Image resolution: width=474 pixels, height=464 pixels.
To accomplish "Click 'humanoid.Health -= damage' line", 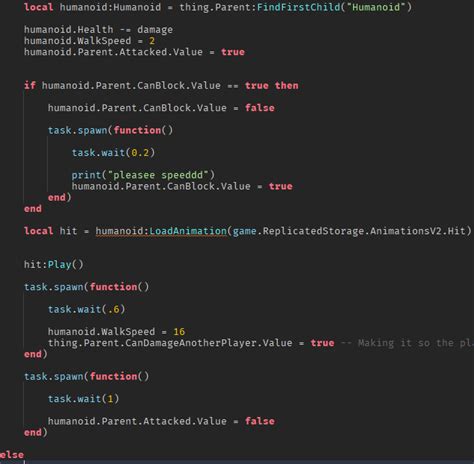I will coord(98,30).
